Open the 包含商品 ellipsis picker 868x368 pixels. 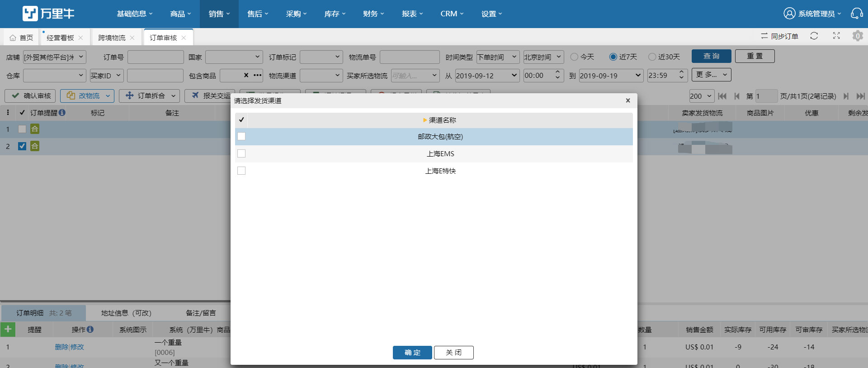pyautogui.click(x=257, y=75)
